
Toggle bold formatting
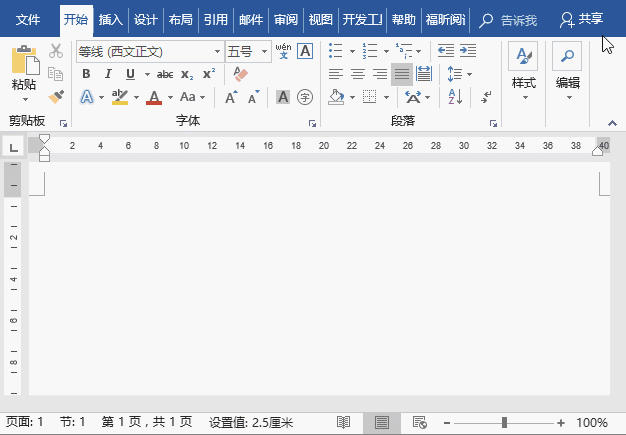(86, 73)
